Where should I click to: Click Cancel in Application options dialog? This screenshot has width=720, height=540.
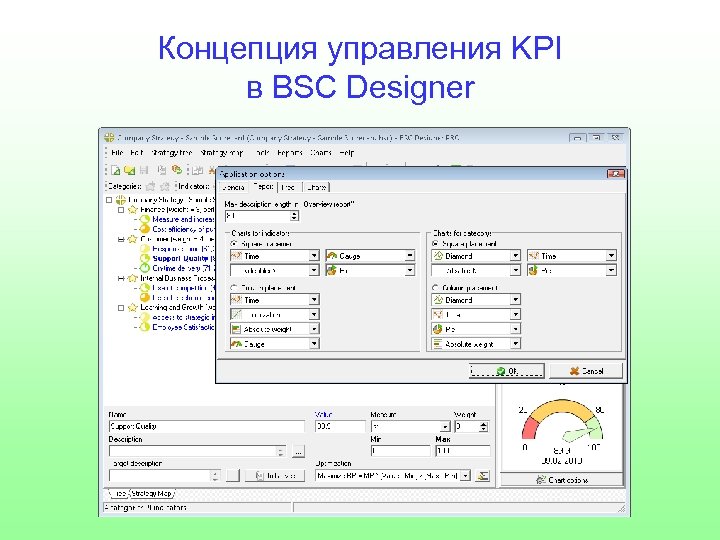pyautogui.click(x=586, y=371)
